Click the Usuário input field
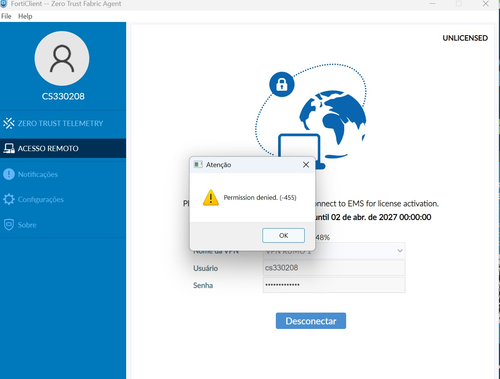Image resolution: width=500 pixels, height=379 pixels. (x=334, y=268)
